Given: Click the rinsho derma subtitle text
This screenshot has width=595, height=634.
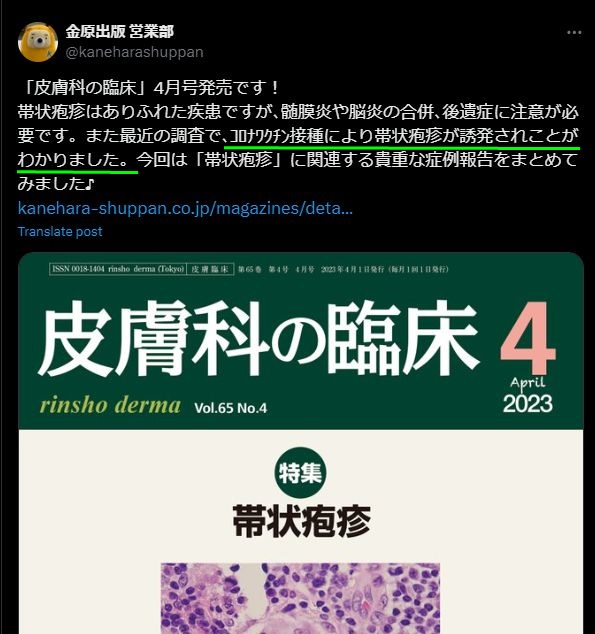Looking at the screenshot, I should pyautogui.click(x=110, y=406).
